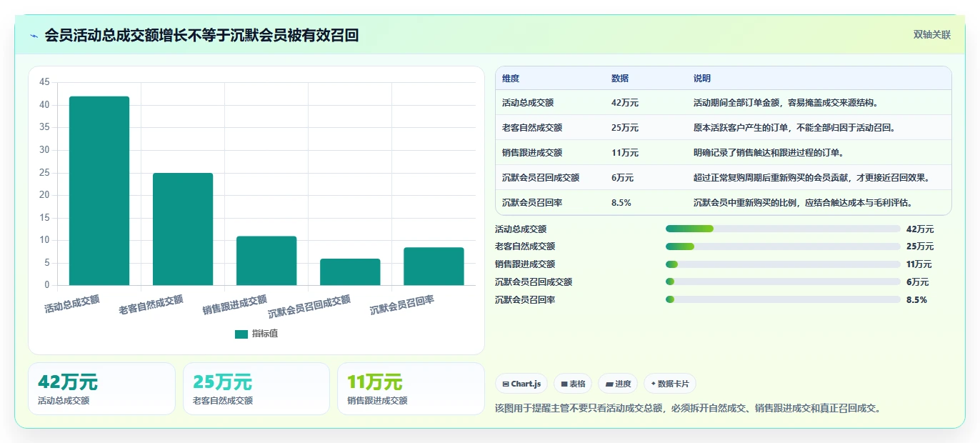Click the 数据 column header
Viewport: 980px width, 443px height.
(620, 79)
